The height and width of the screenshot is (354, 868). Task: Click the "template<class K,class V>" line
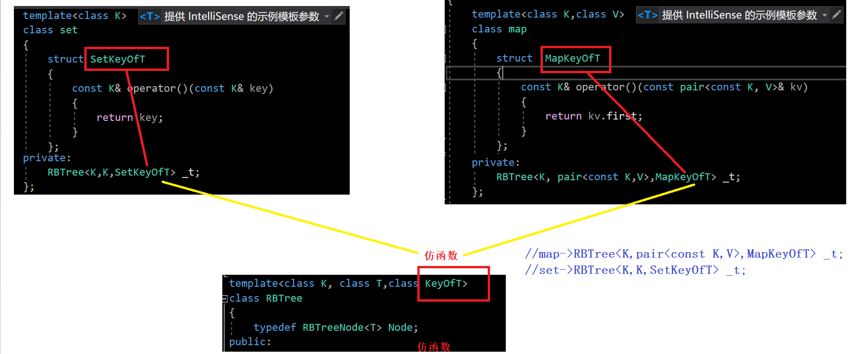[x=548, y=14]
